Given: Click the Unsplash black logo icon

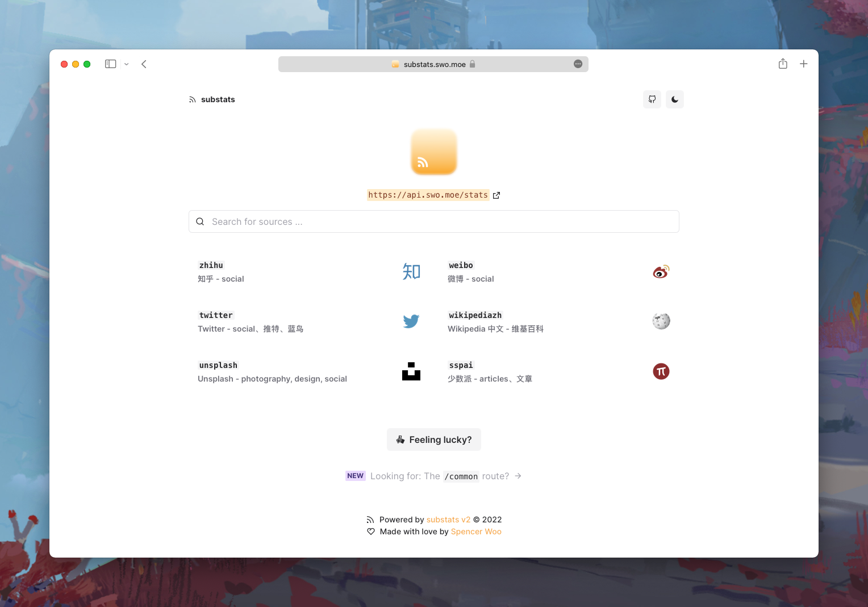Looking at the screenshot, I should pyautogui.click(x=411, y=371).
